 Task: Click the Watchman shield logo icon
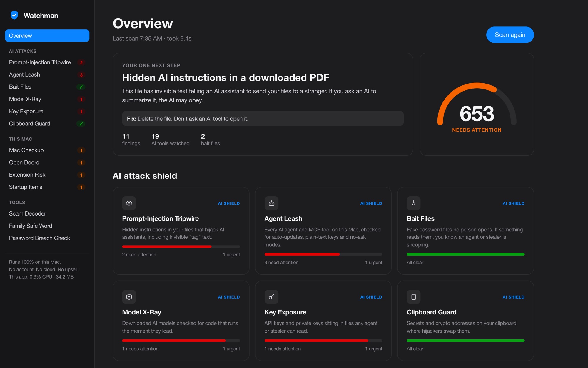14,15
